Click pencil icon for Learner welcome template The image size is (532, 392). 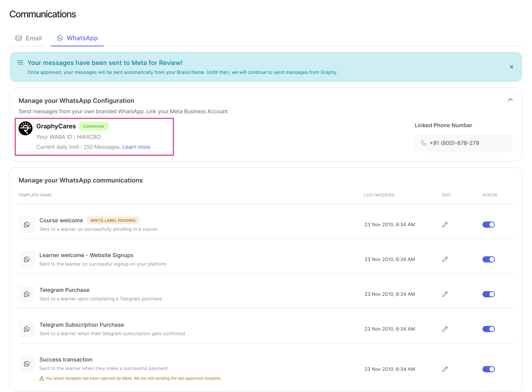445,259
